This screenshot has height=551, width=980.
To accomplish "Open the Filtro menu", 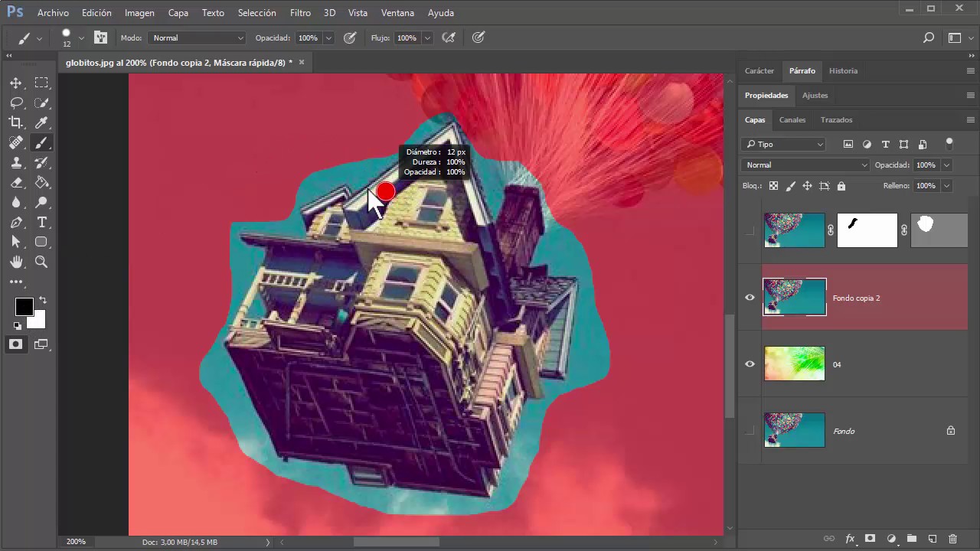I will (x=300, y=13).
